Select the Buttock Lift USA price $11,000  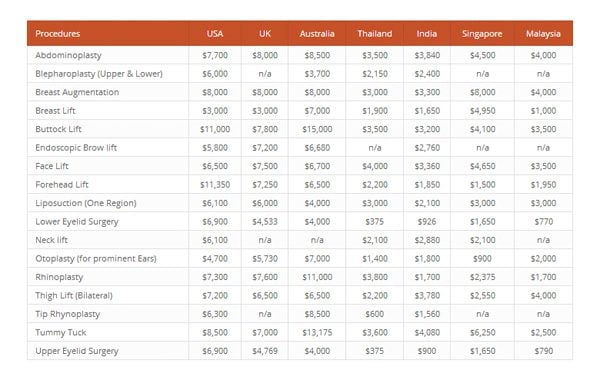215,129
